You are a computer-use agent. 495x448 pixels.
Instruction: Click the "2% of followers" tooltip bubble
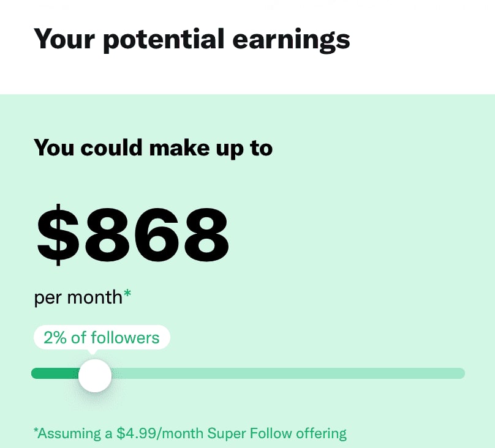(102, 337)
